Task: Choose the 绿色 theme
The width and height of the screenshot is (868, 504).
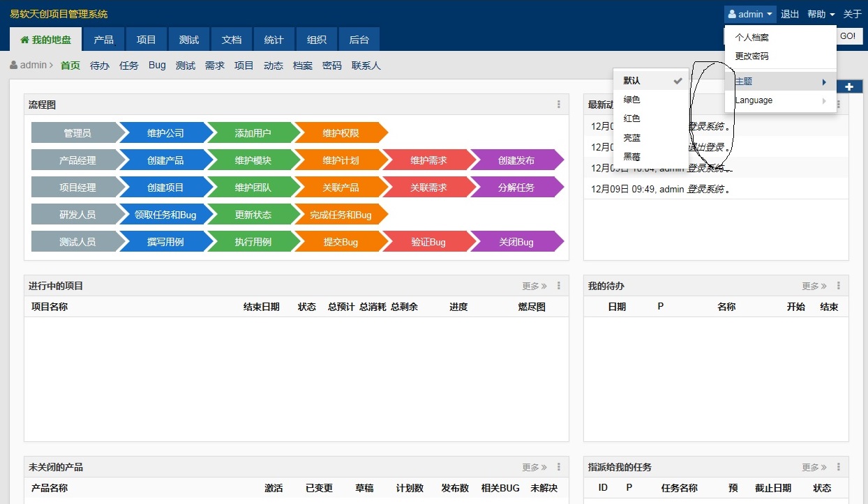Action: (x=650, y=100)
